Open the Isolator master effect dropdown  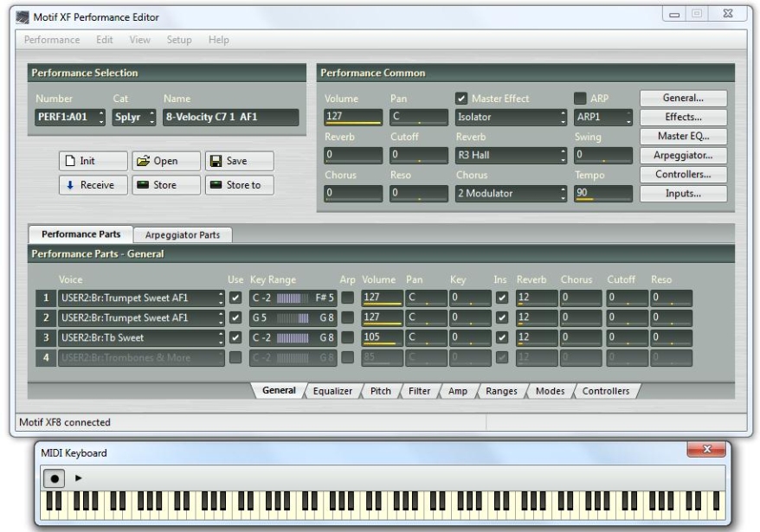pos(511,117)
